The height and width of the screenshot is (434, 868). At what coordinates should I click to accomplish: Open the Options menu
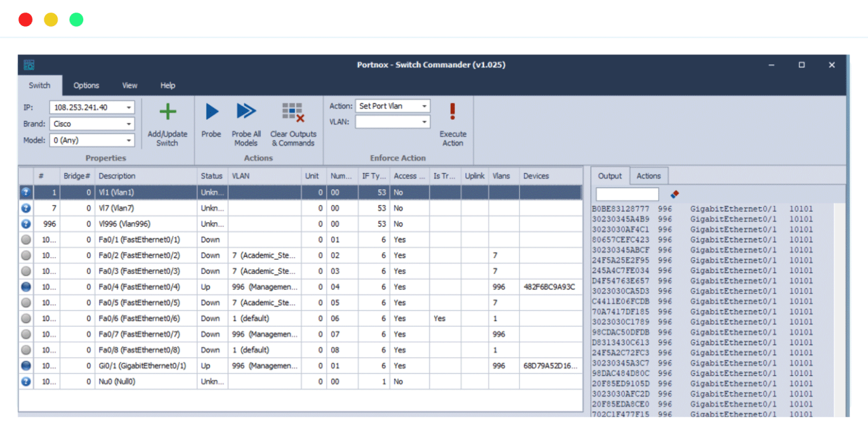(86, 85)
